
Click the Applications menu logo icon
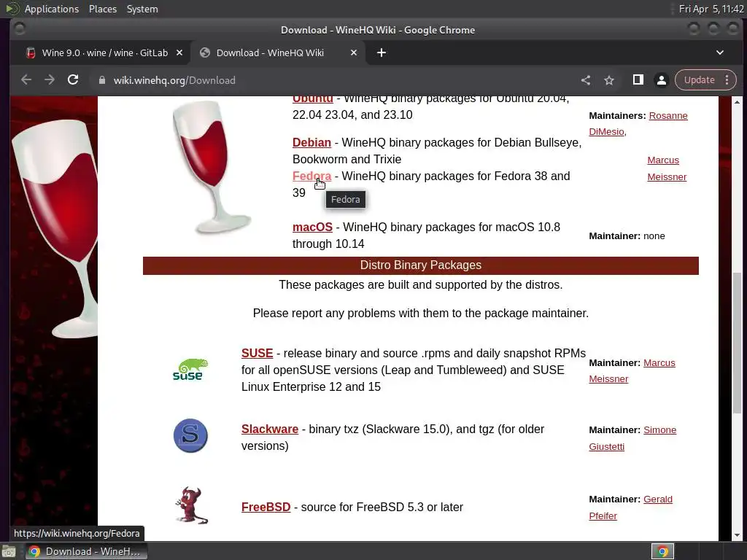[12, 9]
